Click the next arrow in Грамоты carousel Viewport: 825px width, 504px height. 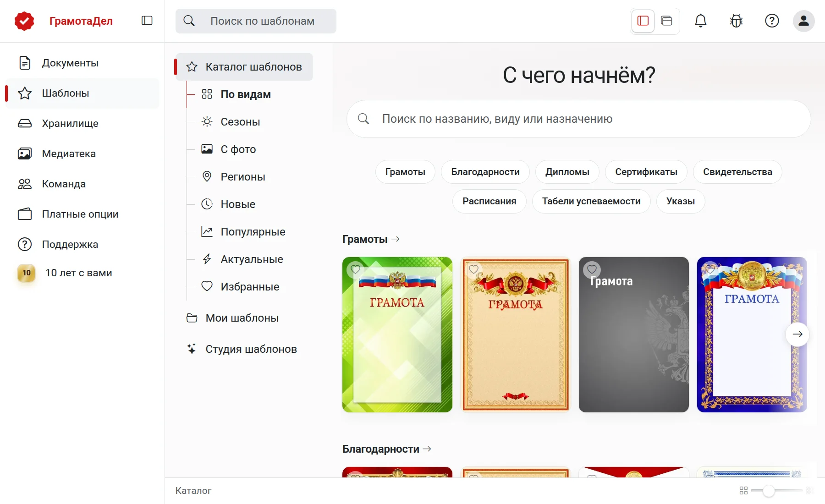coord(797,334)
